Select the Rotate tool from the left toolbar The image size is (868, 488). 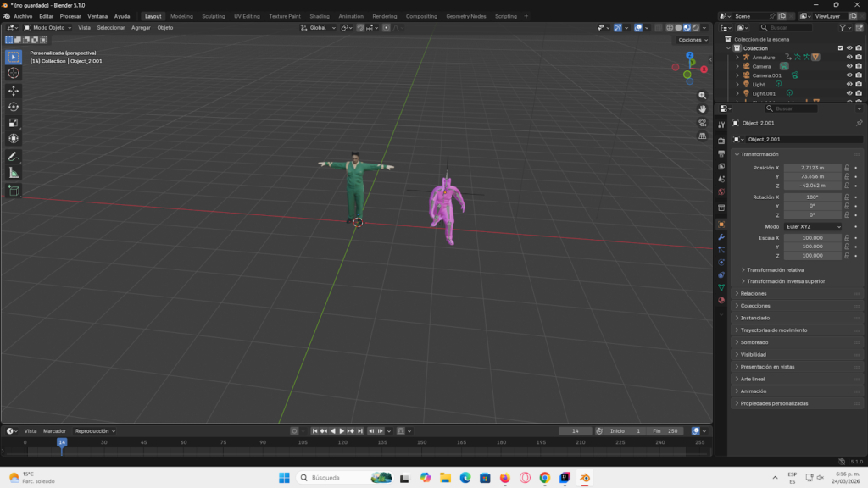13,108
